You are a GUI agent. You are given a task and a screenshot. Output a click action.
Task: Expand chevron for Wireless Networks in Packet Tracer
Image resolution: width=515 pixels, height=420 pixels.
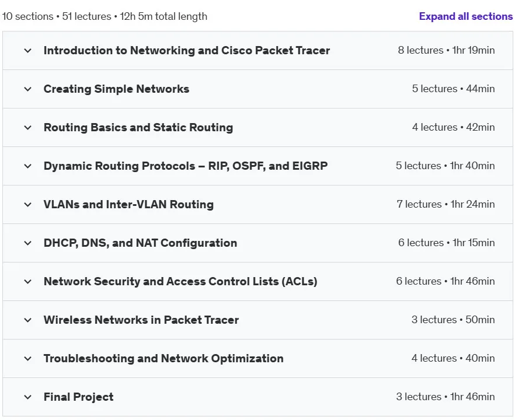click(x=28, y=320)
